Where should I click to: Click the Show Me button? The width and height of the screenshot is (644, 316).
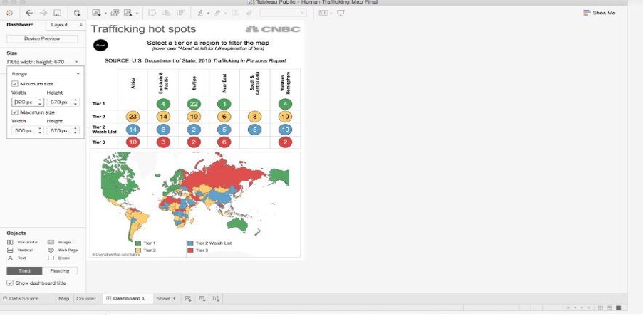click(599, 13)
